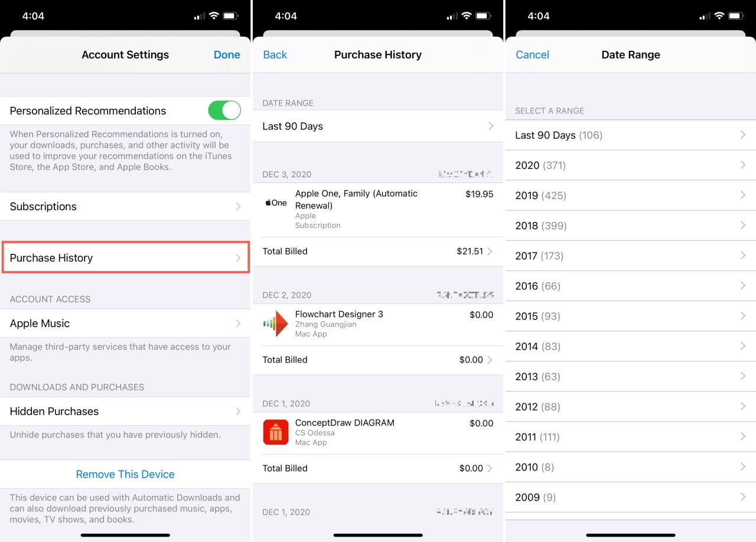The height and width of the screenshot is (542, 756).
Task: Tap Back on the Purchase History screen
Action: (x=275, y=54)
